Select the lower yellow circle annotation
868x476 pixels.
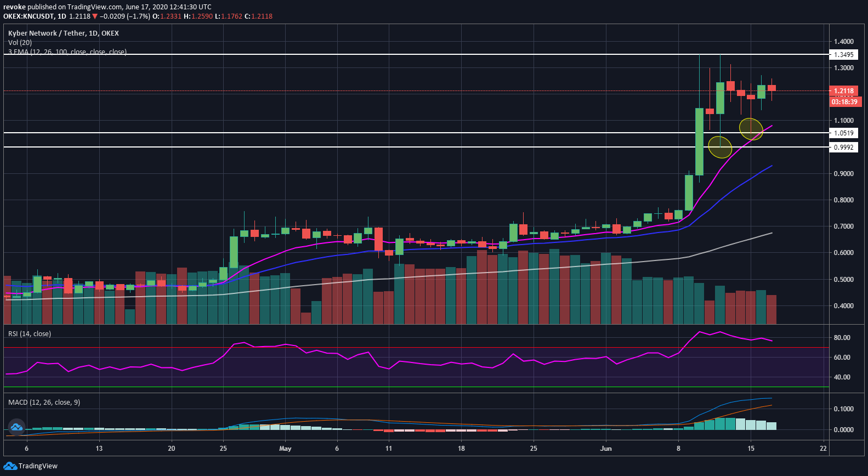coord(720,147)
